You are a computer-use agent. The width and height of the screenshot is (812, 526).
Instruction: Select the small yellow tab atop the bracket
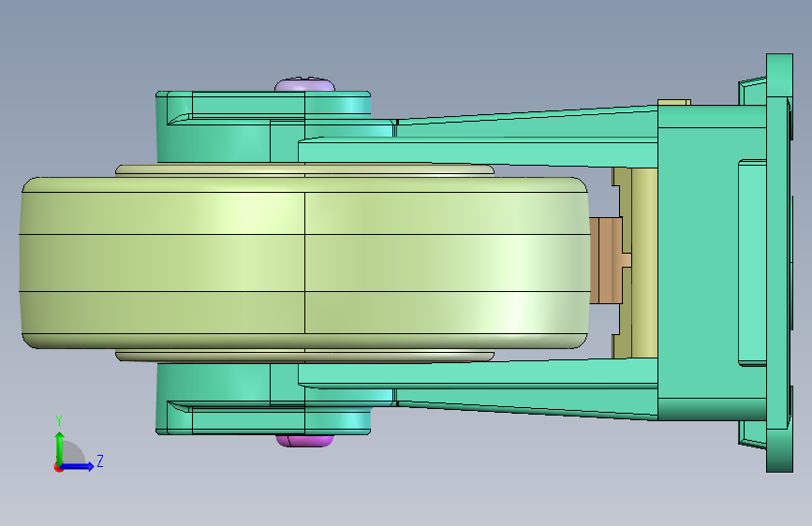(x=673, y=103)
